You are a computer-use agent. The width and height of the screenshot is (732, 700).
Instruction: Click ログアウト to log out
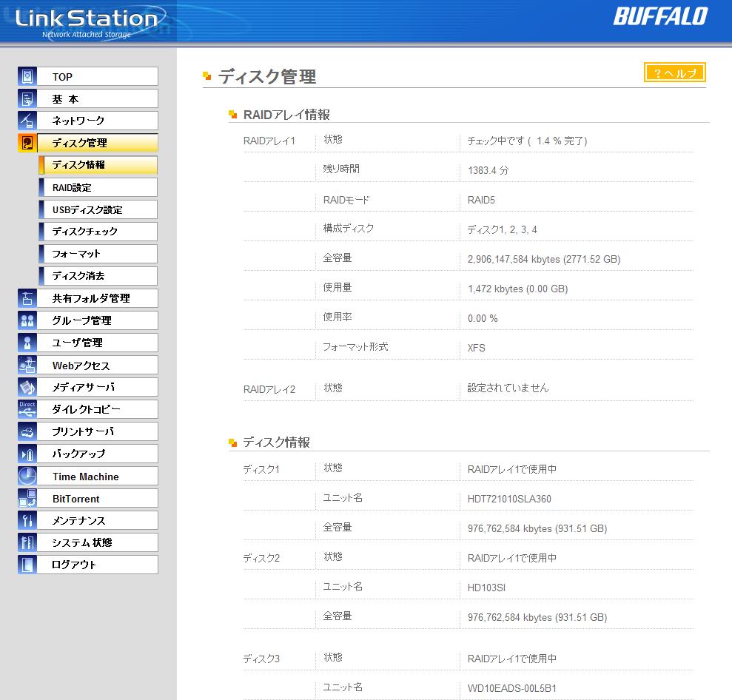[98, 564]
